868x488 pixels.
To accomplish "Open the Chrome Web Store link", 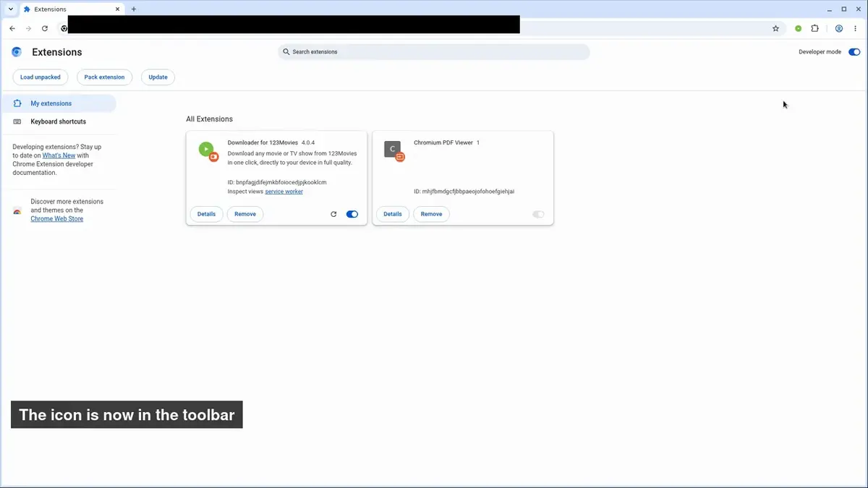I will point(56,219).
